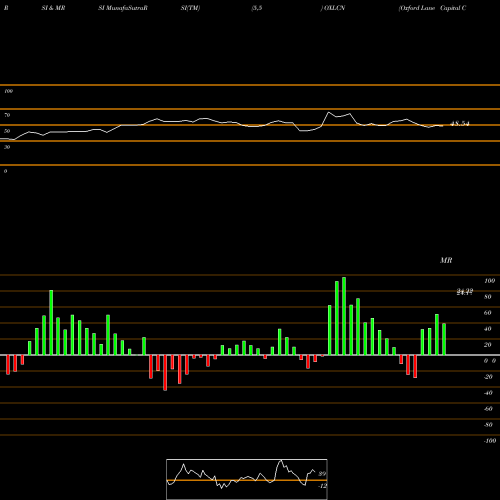Click the overlapping 24.22 value near MR
Viewport: 500px width, 500px height.
(x=465, y=292)
